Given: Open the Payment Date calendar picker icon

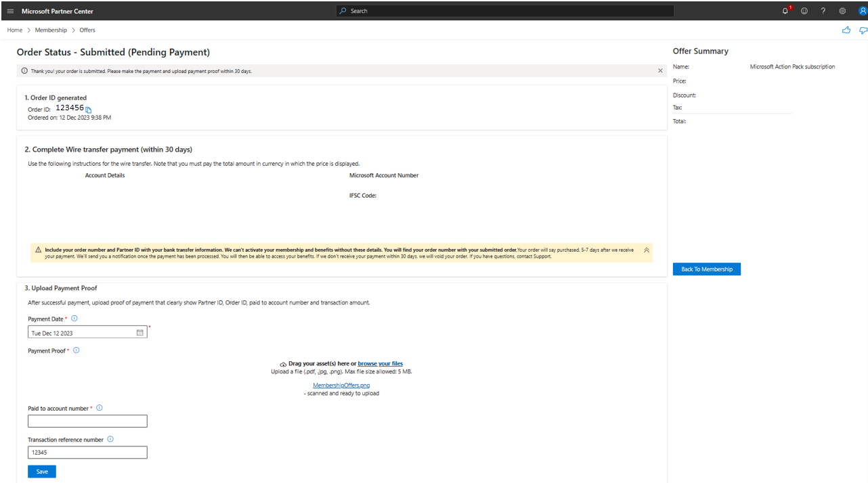Looking at the screenshot, I should coord(140,332).
